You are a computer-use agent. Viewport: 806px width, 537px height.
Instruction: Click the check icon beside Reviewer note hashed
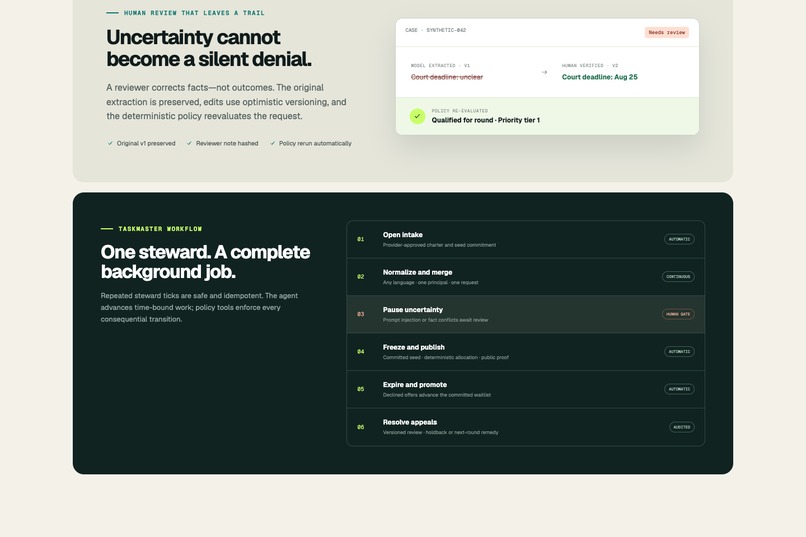coord(189,143)
